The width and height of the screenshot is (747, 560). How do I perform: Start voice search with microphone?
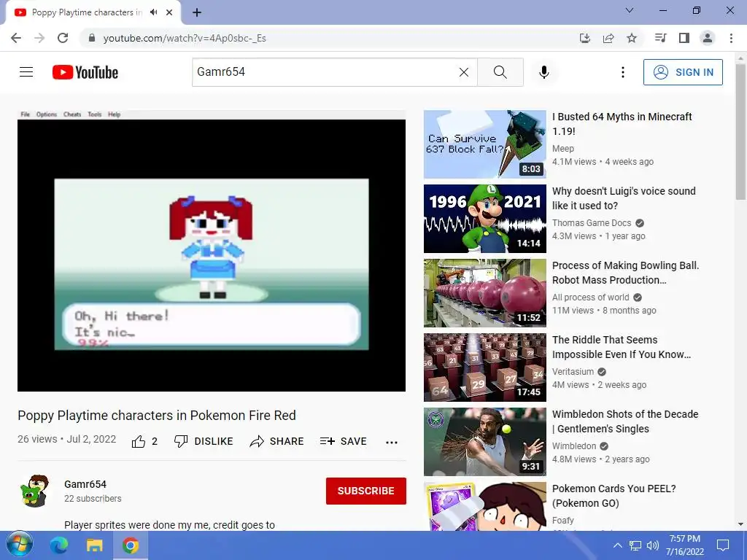[x=544, y=72]
